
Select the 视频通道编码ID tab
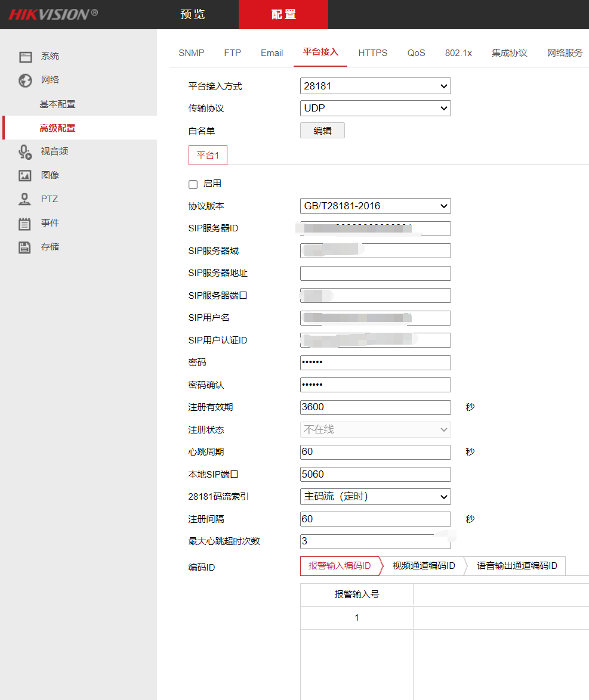point(424,566)
